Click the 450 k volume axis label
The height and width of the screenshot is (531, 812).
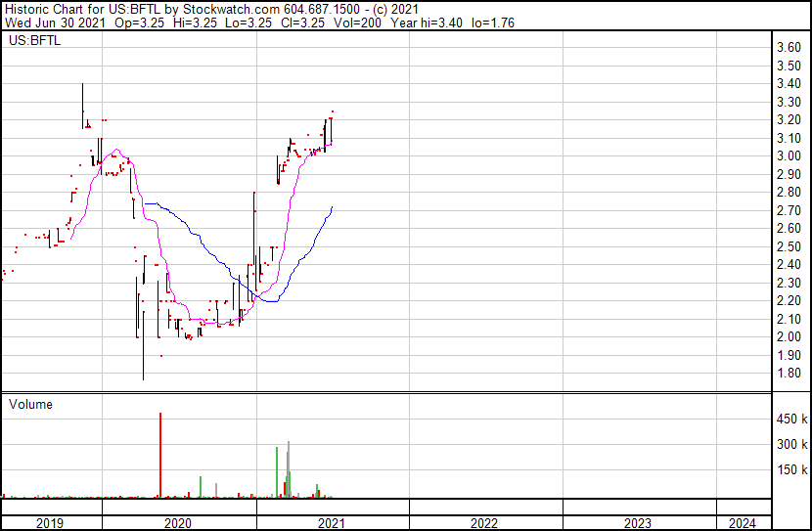[791, 420]
